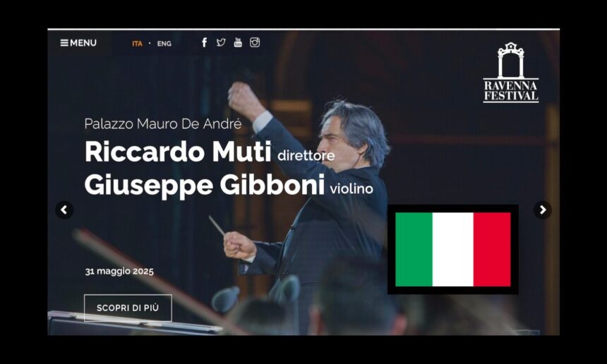
Task: Open the Instagram camera icon
Action: (x=255, y=42)
